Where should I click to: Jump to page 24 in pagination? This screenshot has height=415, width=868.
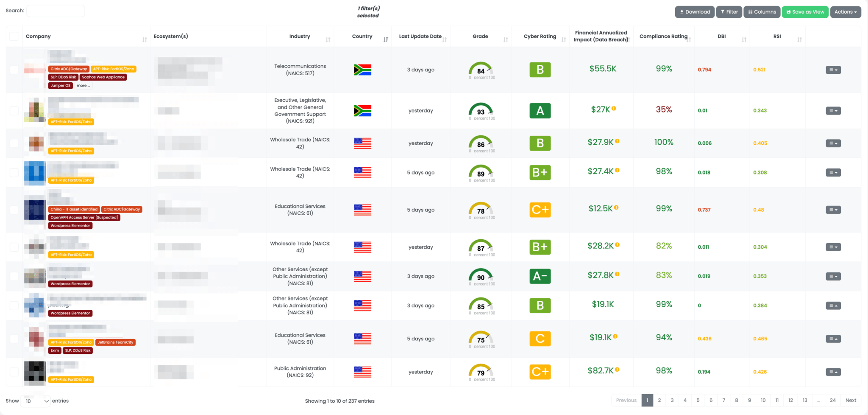tap(832, 400)
